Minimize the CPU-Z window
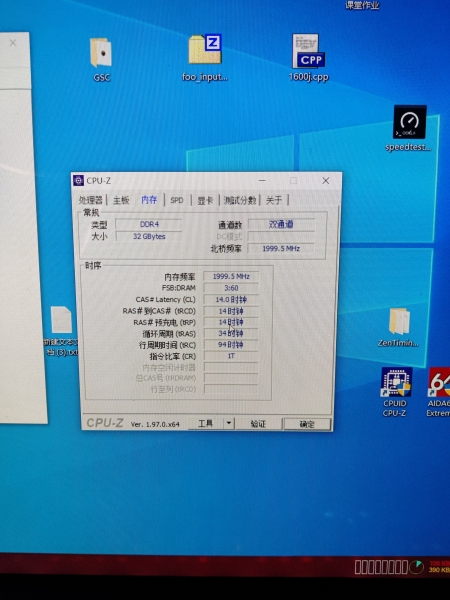 262,181
